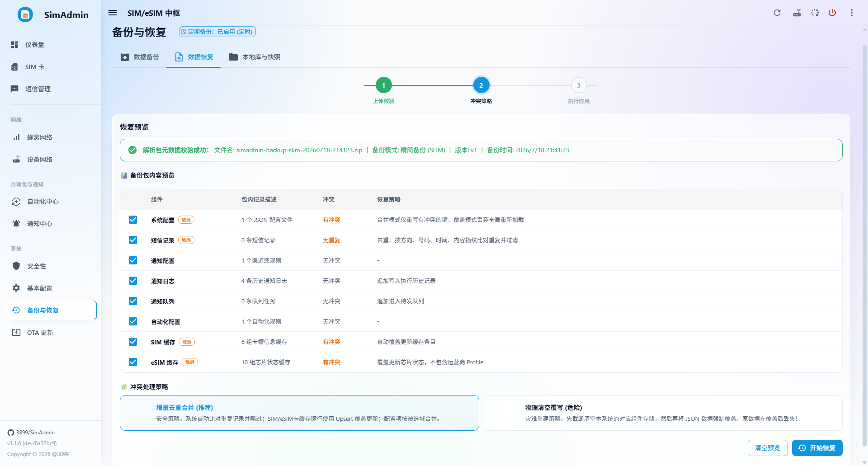
Task: Open the three-dot more options menu
Action: (852, 13)
